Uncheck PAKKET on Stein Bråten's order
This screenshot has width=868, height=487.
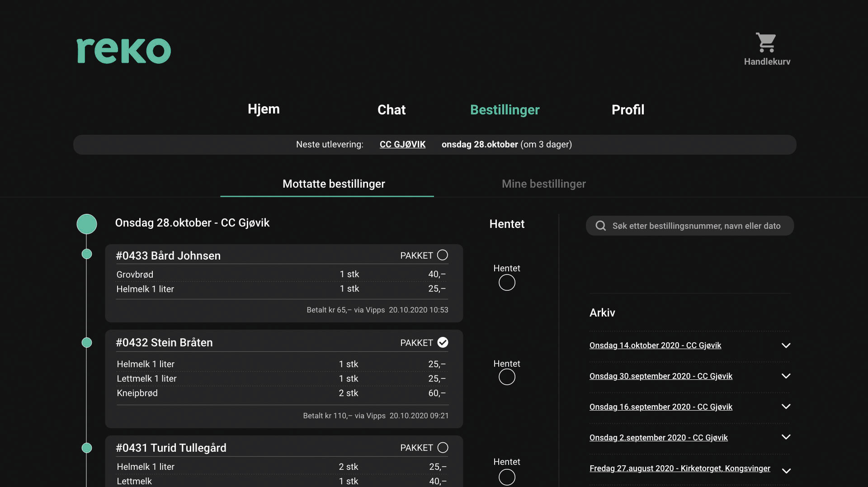(443, 342)
